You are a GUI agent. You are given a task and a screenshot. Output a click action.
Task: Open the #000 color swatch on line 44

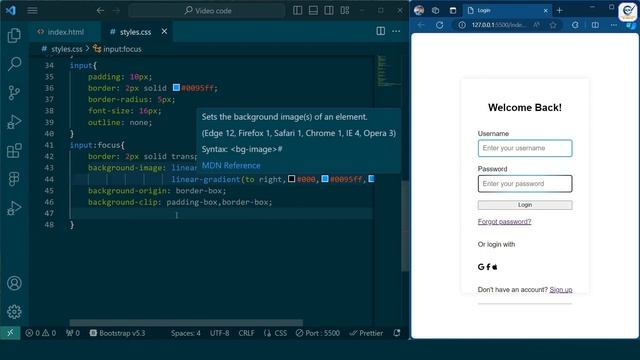[291, 179]
